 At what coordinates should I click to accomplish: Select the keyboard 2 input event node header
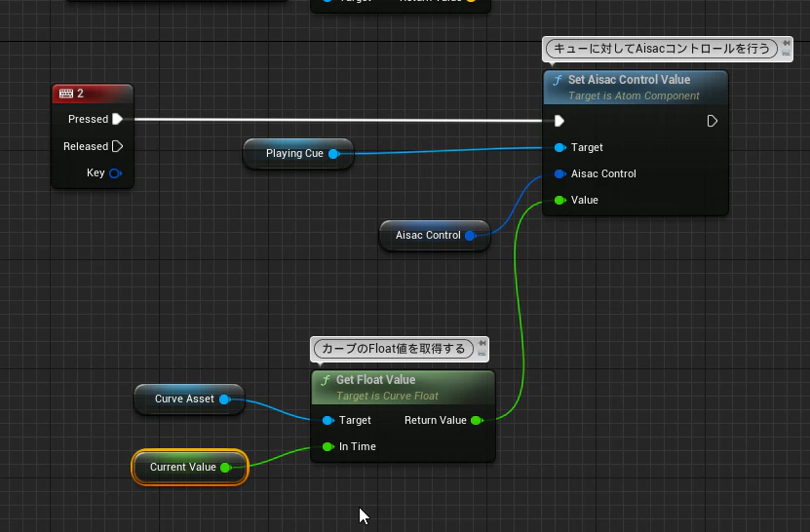tap(93, 94)
